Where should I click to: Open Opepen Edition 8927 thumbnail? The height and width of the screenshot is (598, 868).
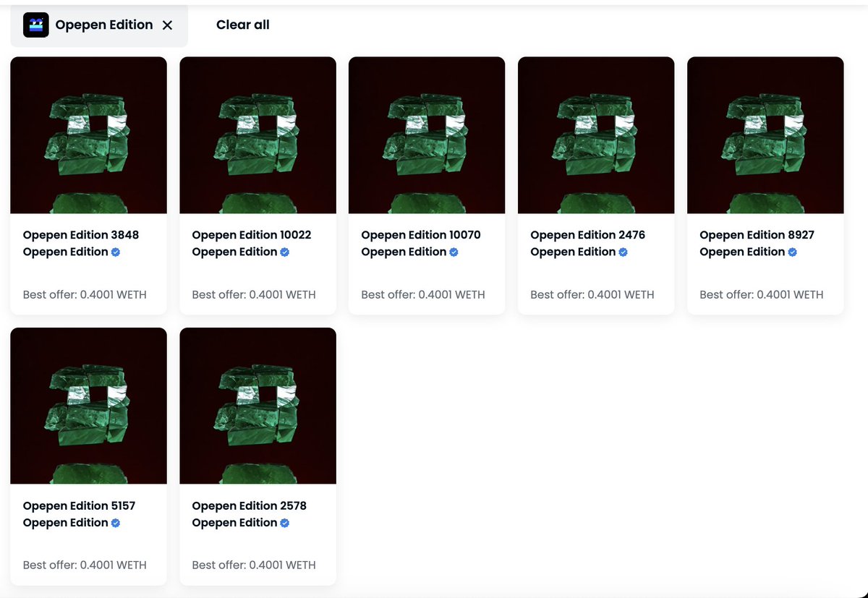tap(765, 135)
